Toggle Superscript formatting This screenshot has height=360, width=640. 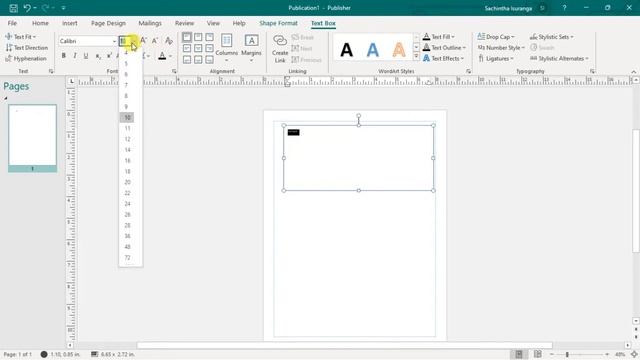109,56
